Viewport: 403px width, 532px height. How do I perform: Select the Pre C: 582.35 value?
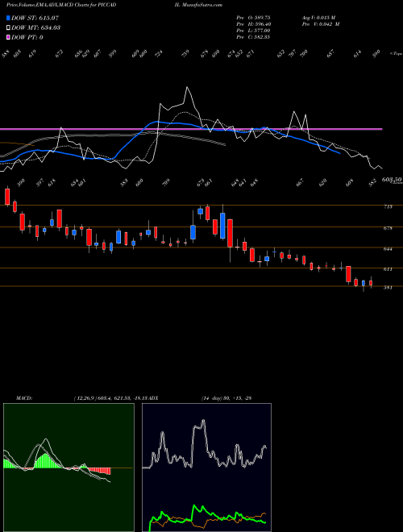click(x=253, y=37)
